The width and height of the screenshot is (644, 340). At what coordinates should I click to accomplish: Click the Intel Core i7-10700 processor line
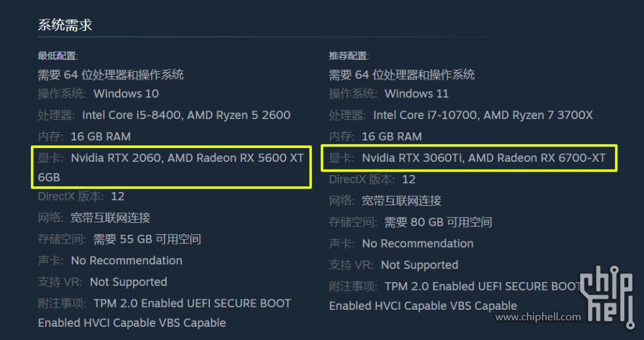(x=482, y=115)
